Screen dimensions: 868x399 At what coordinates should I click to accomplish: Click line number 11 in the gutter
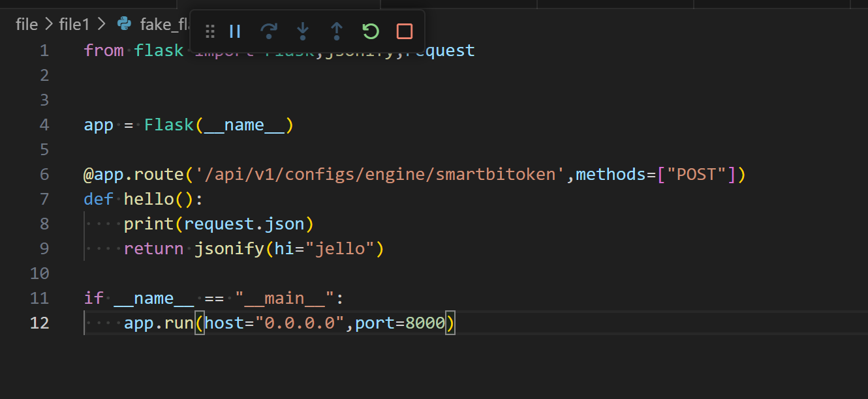39,298
